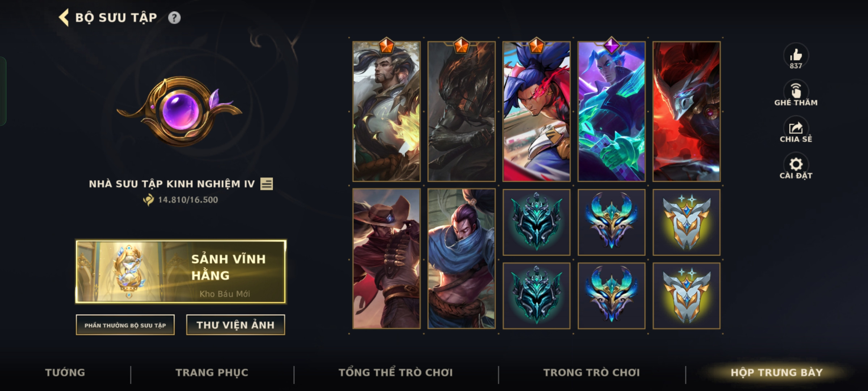Click the Thư Viện Ảnh button

(x=235, y=325)
